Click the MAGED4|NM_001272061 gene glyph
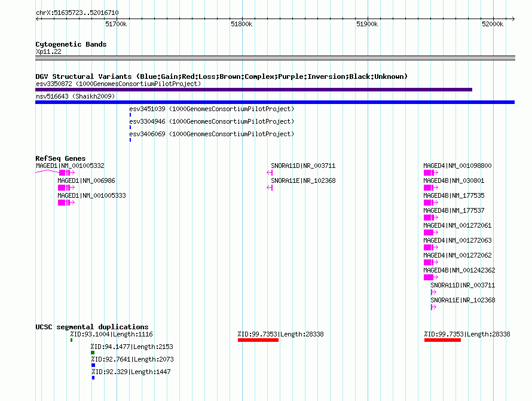 (431, 232)
